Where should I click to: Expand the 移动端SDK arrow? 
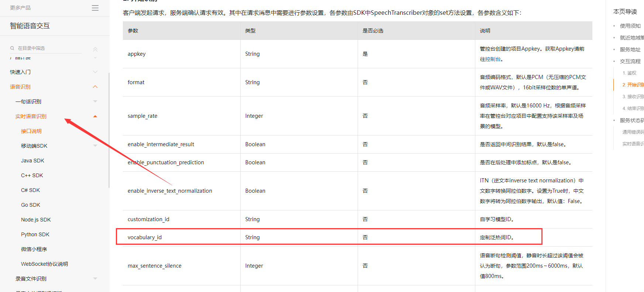pos(95,146)
